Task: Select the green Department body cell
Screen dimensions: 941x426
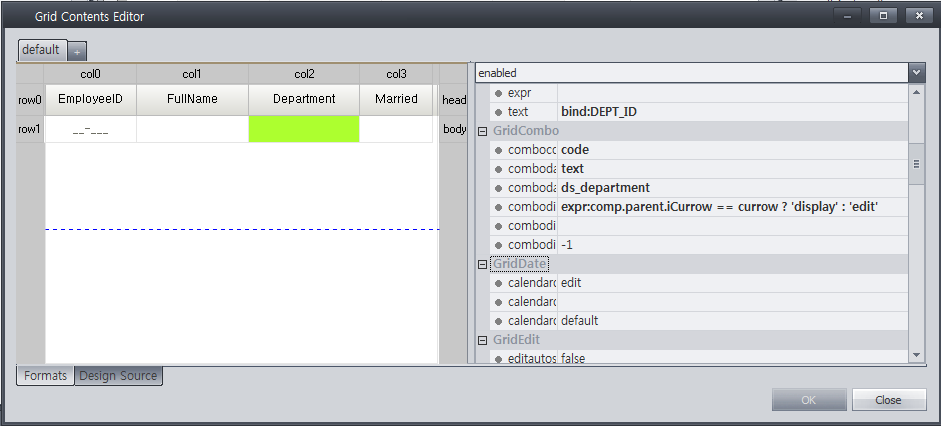Action: click(304, 129)
